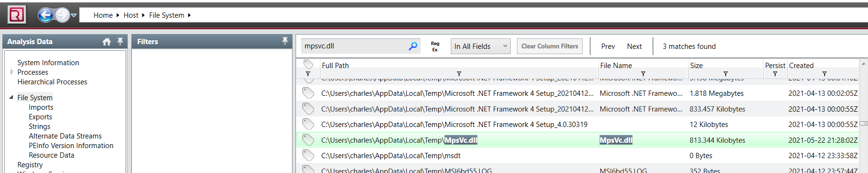Pin the Filters panel
The image size is (868, 173).
pos(285,41)
